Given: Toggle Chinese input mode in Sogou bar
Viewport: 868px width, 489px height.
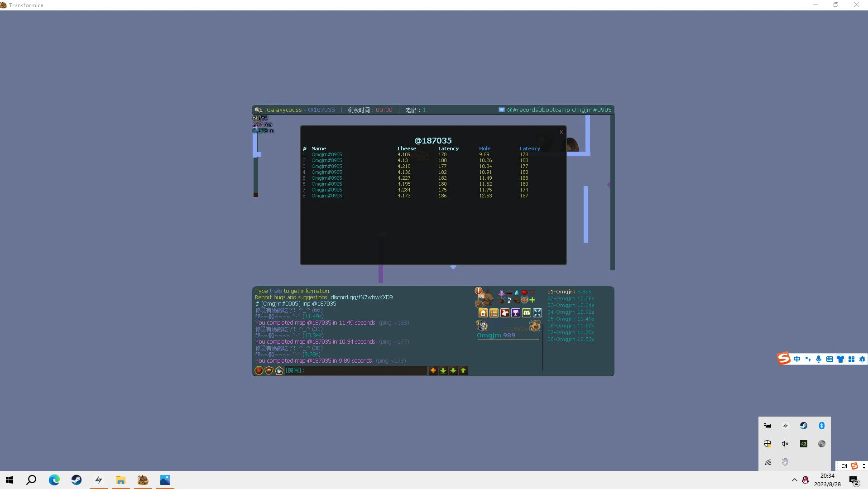Looking at the screenshot, I should coord(797,359).
